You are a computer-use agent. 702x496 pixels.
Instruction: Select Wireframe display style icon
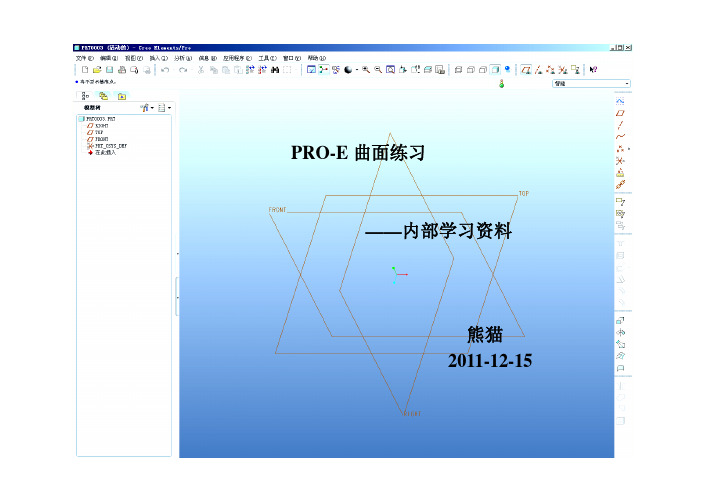pos(458,69)
